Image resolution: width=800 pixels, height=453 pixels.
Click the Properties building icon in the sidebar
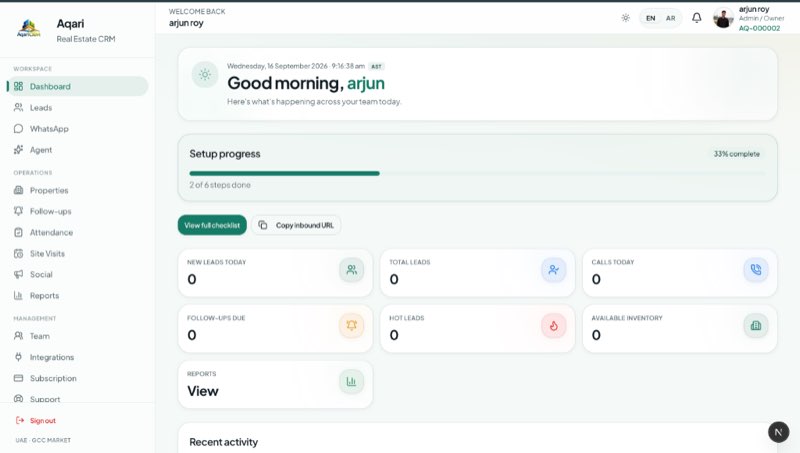click(x=18, y=190)
